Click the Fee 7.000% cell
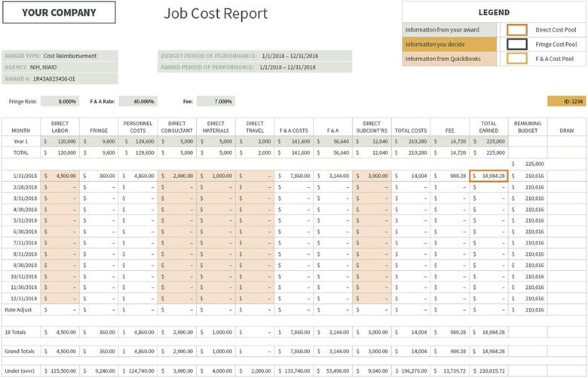This screenshot has width=588, height=378. point(216,101)
